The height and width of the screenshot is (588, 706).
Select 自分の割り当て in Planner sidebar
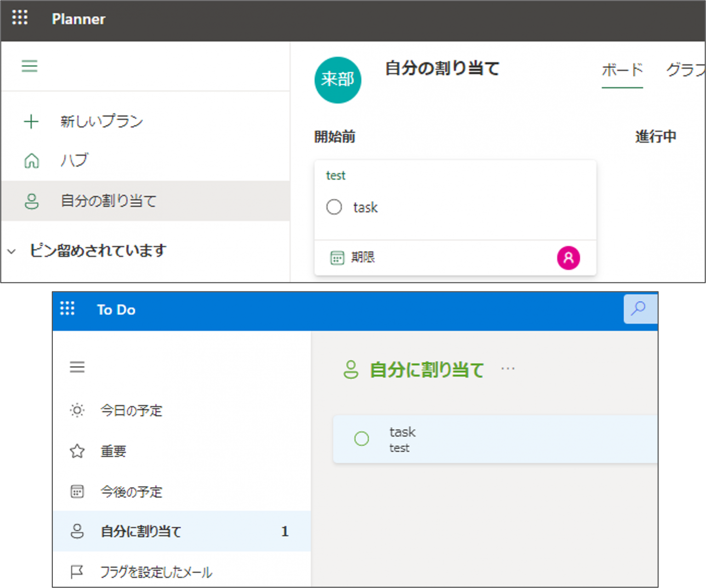tap(145, 201)
